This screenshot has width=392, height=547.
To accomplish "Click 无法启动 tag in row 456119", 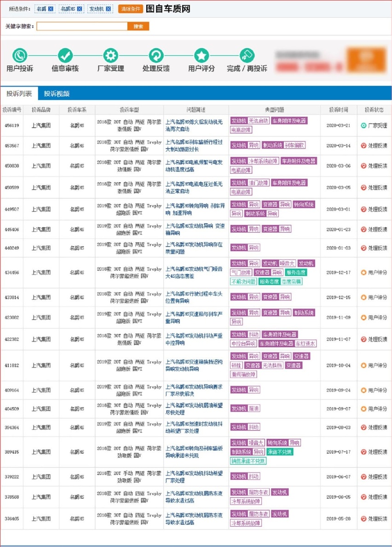I will (x=259, y=121).
